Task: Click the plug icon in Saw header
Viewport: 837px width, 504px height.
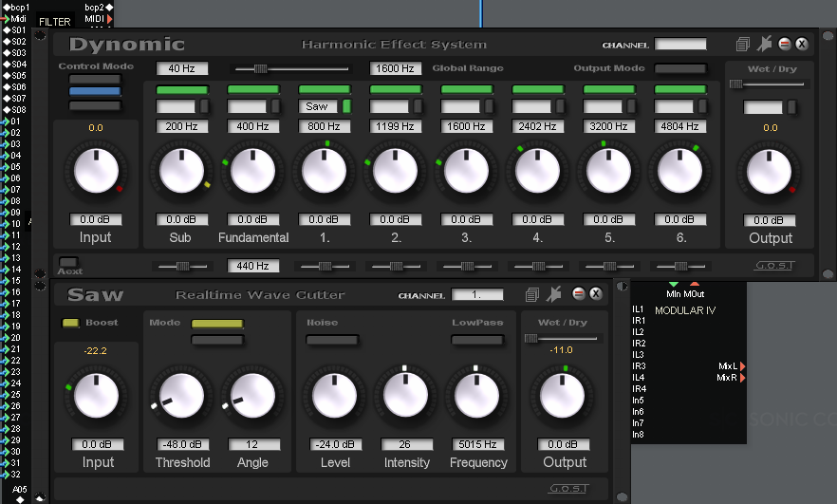Action: point(555,294)
